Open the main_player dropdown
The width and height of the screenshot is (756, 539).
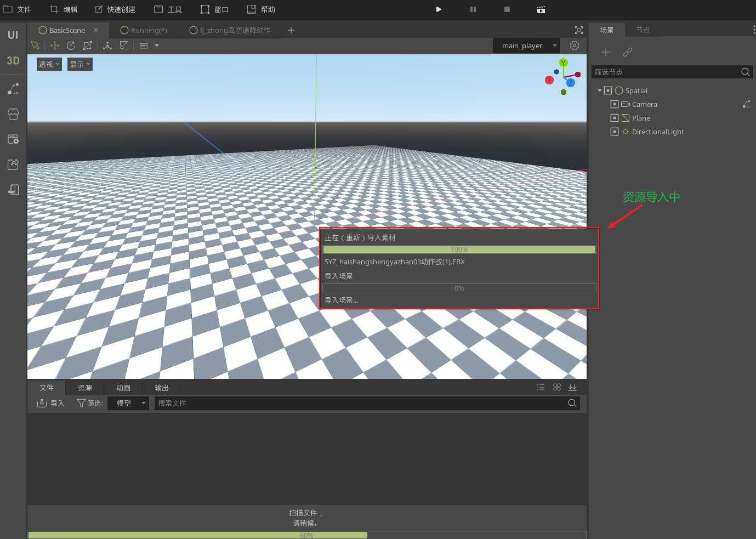coord(527,46)
